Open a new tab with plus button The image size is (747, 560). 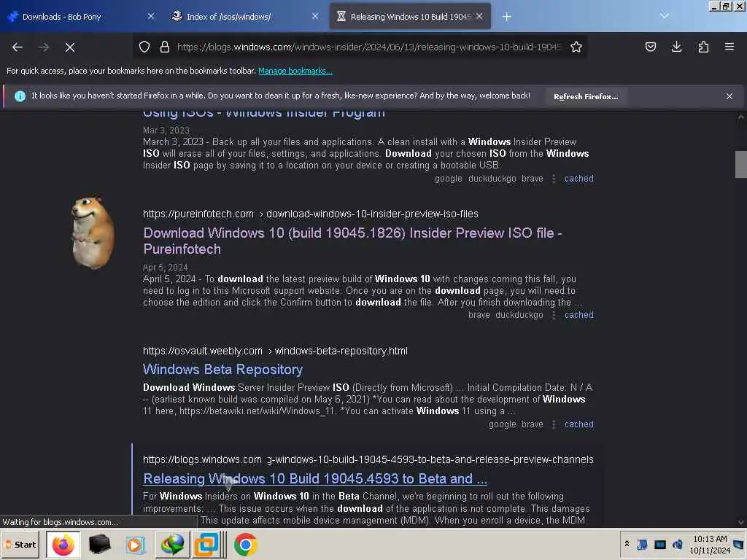pyautogui.click(x=506, y=17)
